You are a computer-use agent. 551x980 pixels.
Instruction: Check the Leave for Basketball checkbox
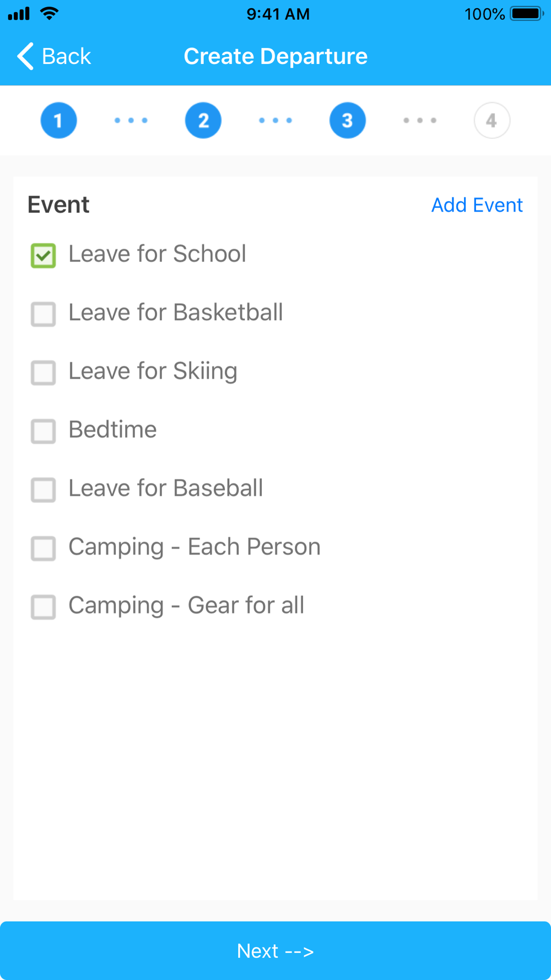43,314
